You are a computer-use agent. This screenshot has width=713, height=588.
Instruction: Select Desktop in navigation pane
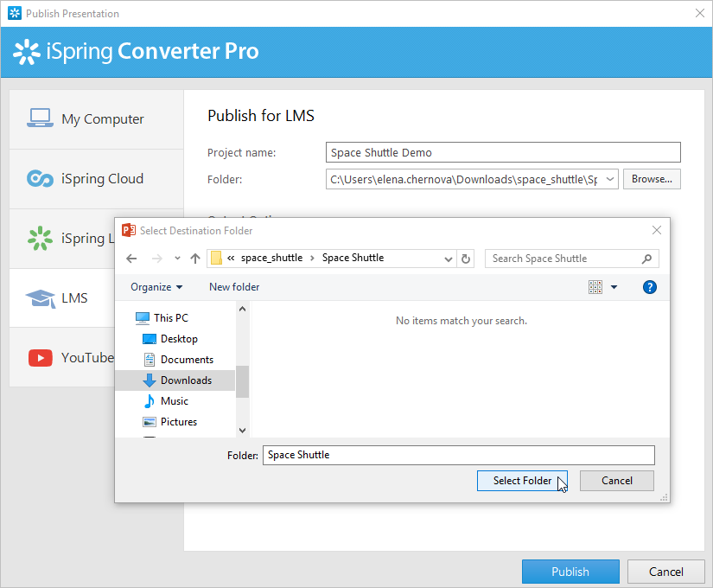(x=179, y=339)
